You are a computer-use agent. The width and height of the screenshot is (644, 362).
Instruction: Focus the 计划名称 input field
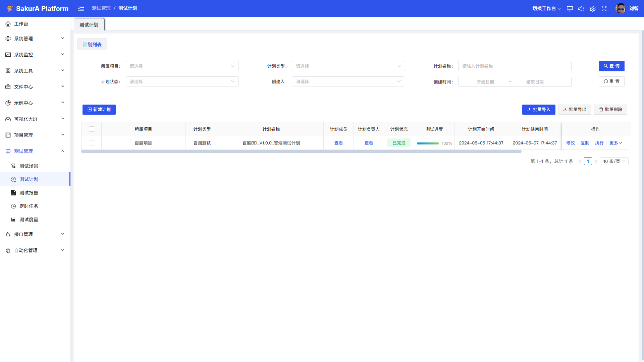[515, 66]
